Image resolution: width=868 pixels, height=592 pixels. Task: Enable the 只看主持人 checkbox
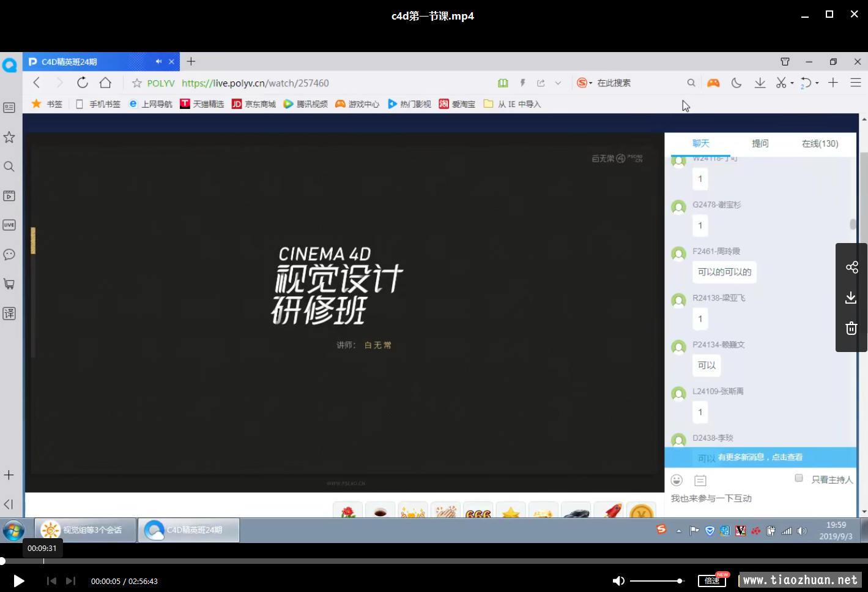[798, 478]
